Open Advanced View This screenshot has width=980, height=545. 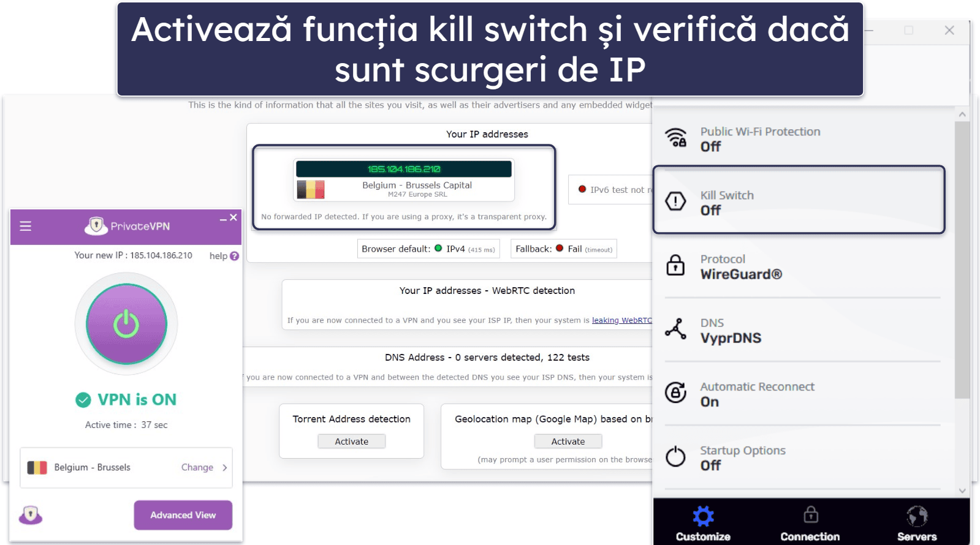tap(183, 515)
